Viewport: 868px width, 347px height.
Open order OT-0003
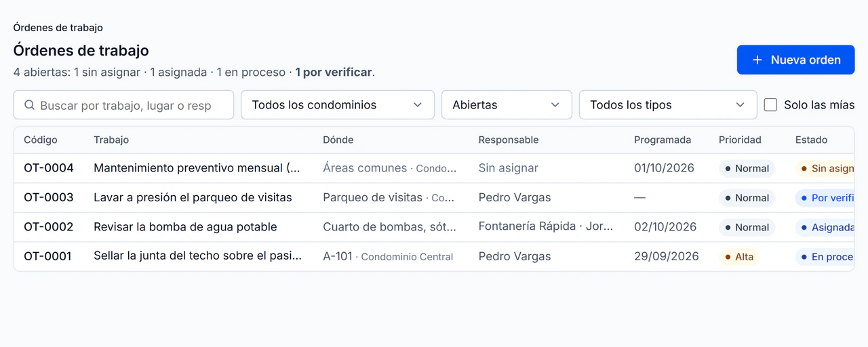click(49, 197)
